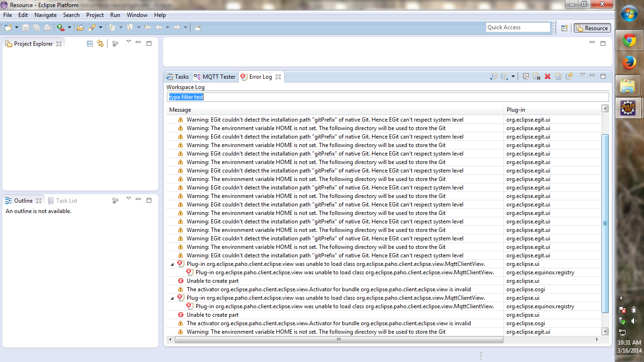The image size is (644, 362).
Task: Open the Import Log dropdown arrow
Action: pyautogui.click(x=513, y=76)
